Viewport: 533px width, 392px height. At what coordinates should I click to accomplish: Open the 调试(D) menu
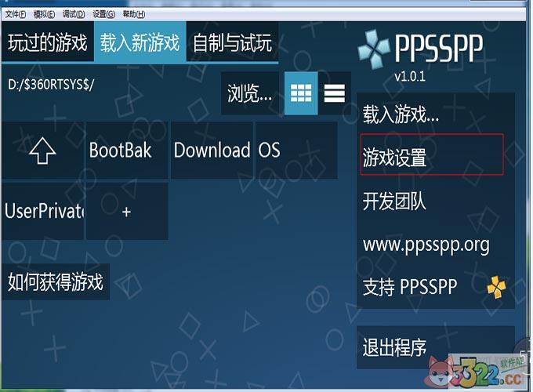(74, 14)
